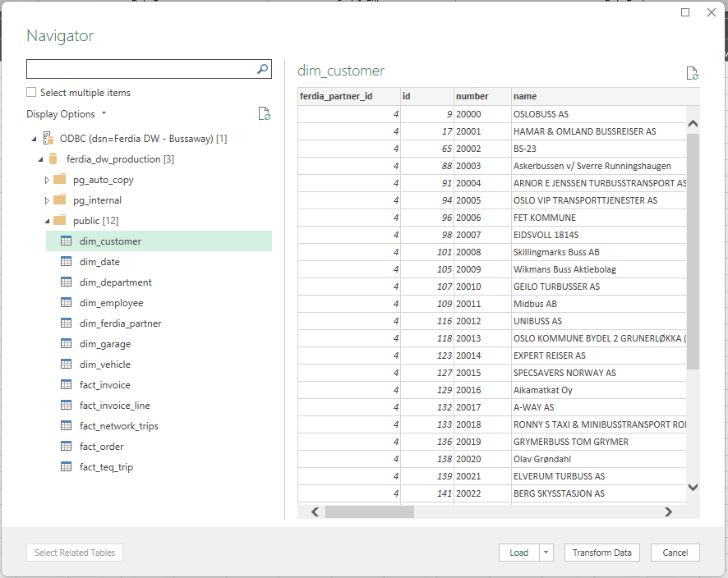The image size is (728, 578).
Task: Click vertical scrollbar up arrow in preview
Action: 693,123
